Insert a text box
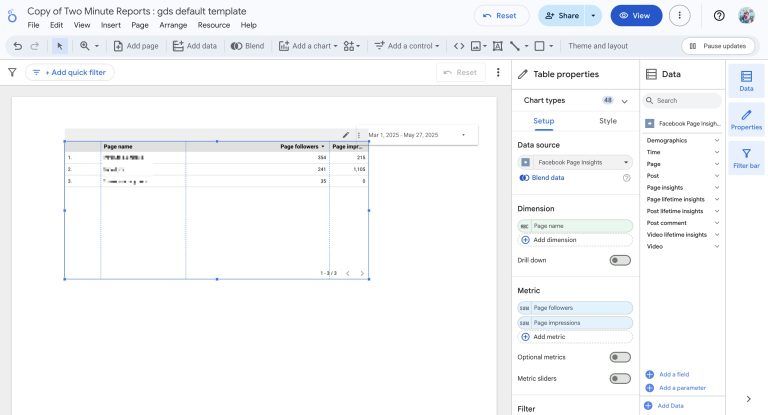 pos(498,46)
